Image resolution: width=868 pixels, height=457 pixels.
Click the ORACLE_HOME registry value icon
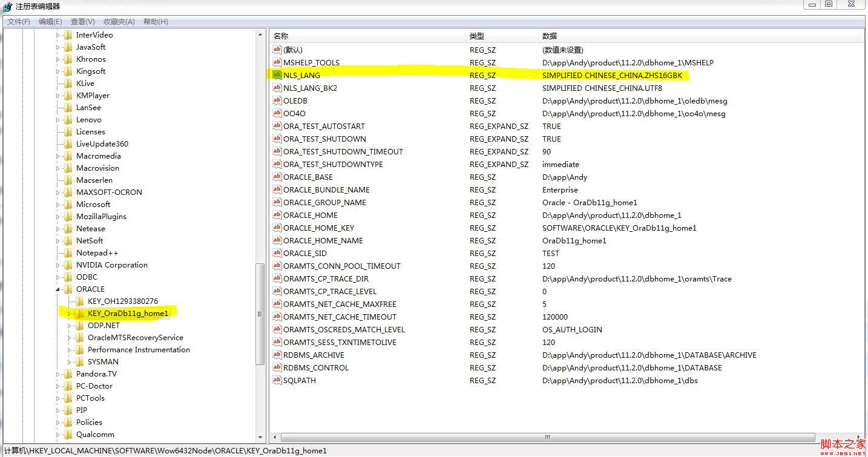point(277,215)
